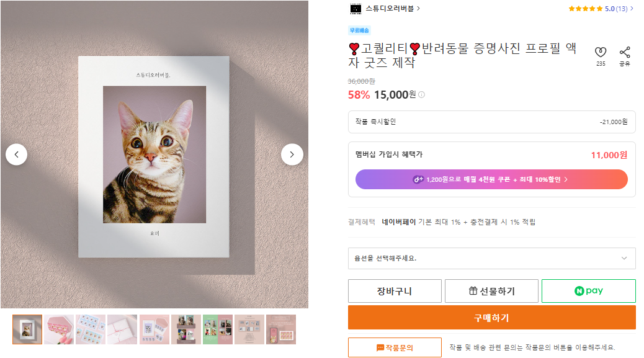This screenshot has height=358, width=644.
Task: Open the 스튜디오러버블 shop name link
Action: click(390, 9)
